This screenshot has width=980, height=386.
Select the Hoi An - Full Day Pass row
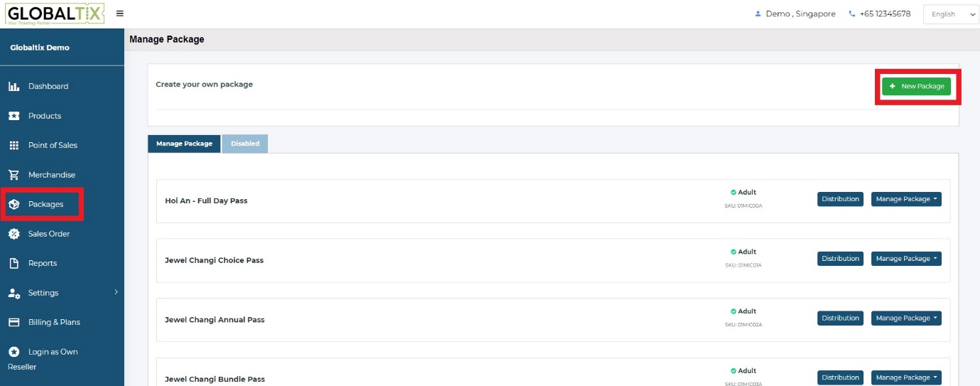click(553, 201)
